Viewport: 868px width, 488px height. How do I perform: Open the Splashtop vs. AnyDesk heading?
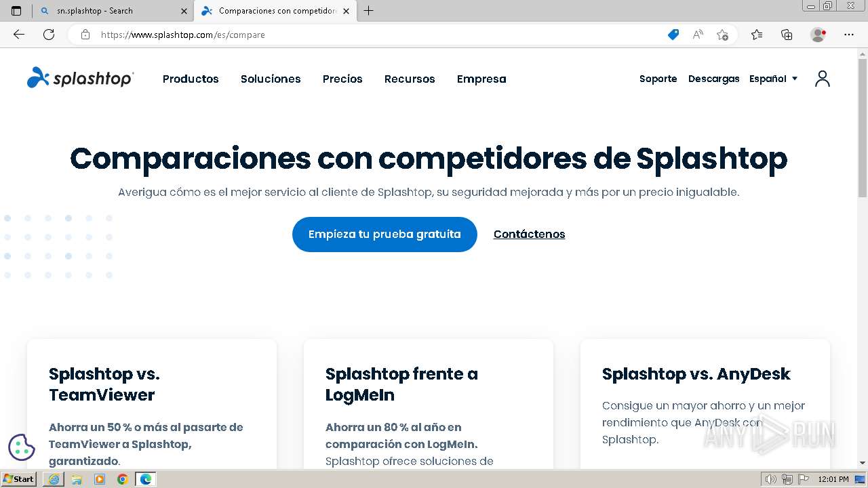click(696, 373)
